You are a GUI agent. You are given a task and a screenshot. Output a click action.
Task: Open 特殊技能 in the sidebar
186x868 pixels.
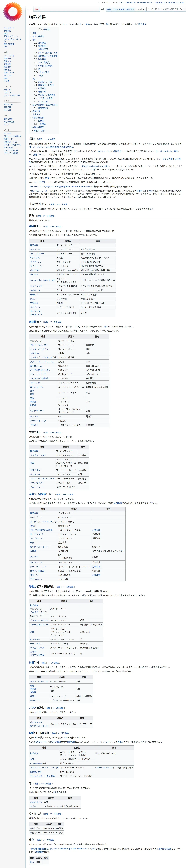point(7,67)
